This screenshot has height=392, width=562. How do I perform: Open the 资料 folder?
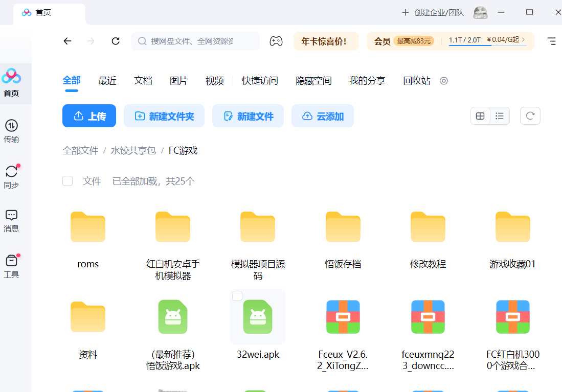click(x=88, y=317)
